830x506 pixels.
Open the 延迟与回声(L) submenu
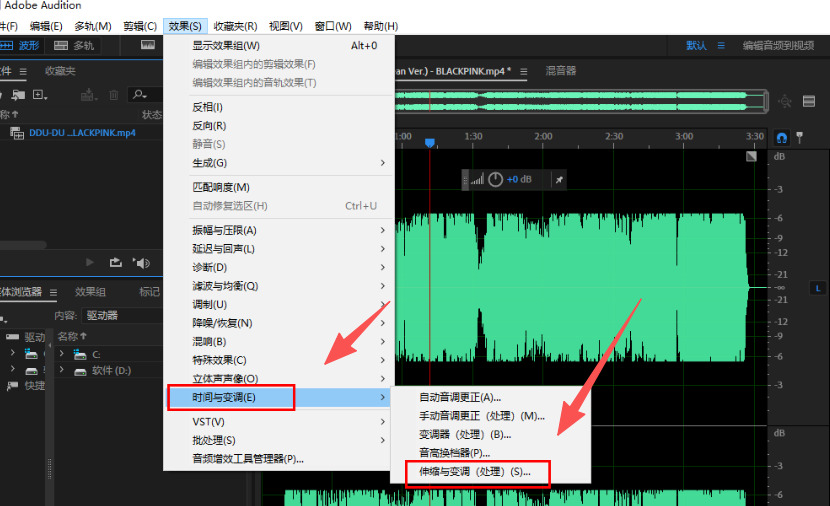pyautogui.click(x=279, y=249)
